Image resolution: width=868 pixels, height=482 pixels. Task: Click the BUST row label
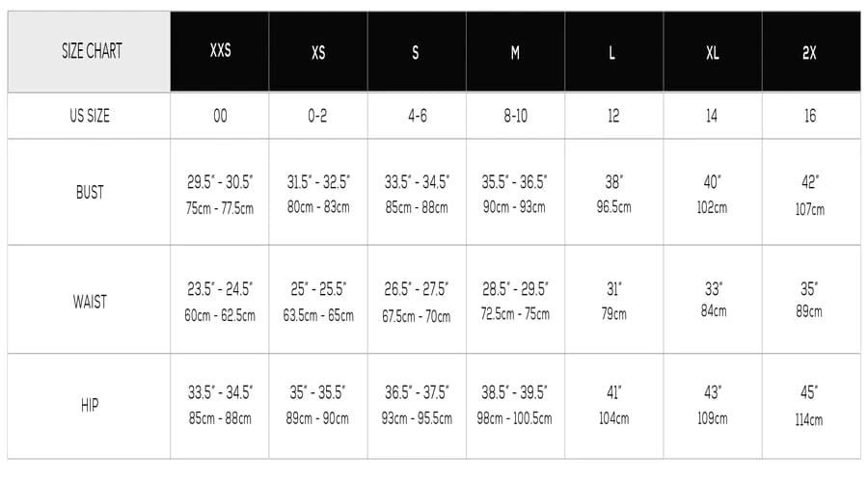(x=89, y=192)
